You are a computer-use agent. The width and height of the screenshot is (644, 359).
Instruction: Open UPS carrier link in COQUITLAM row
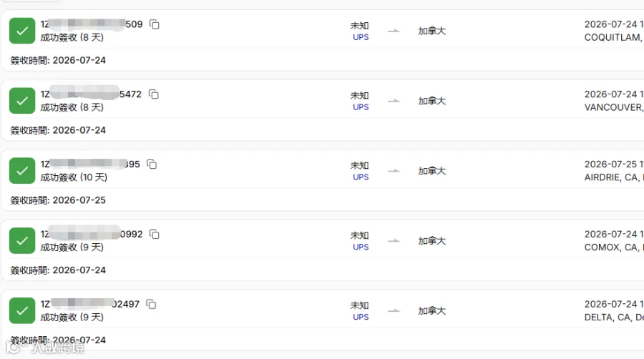point(361,37)
